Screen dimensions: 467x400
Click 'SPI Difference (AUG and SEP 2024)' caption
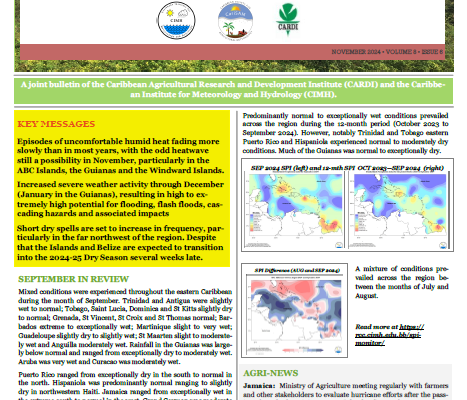pyautogui.click(x=297, y=270)
